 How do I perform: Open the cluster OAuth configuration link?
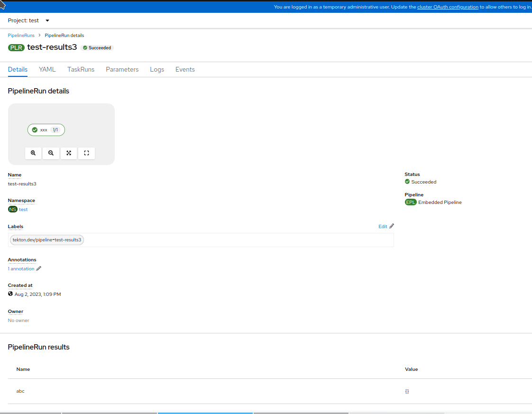coord(448,7)
